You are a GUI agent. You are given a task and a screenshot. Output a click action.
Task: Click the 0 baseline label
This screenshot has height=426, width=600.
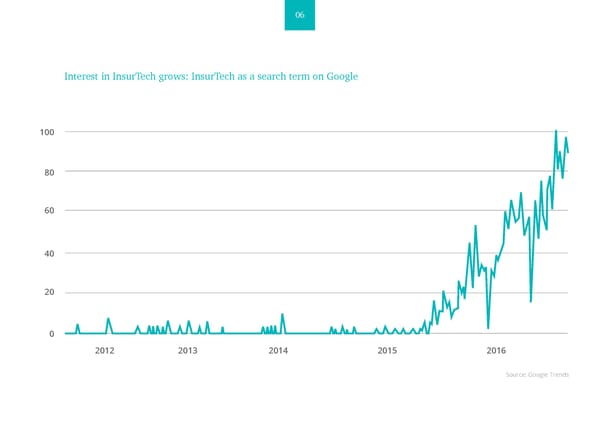[52, 334]
